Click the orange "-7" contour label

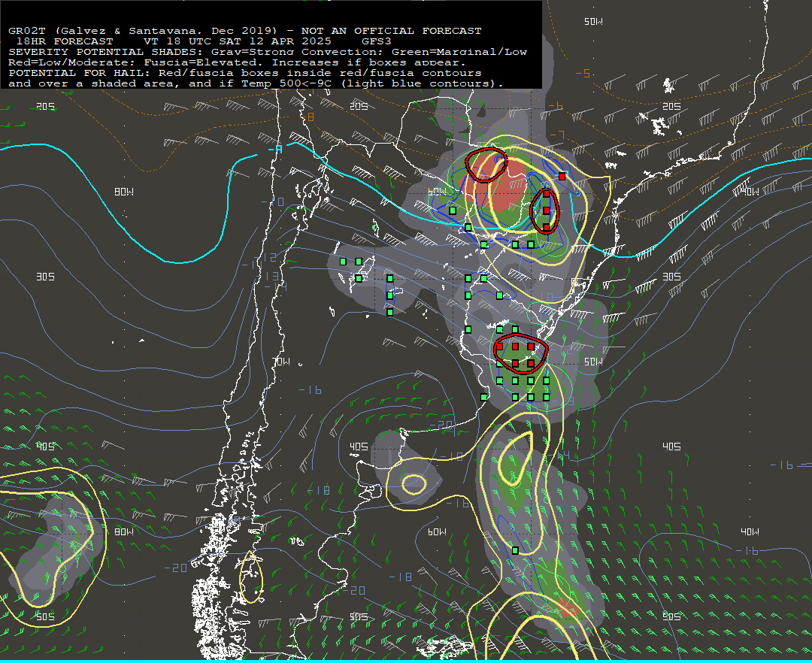pos(557,135)
